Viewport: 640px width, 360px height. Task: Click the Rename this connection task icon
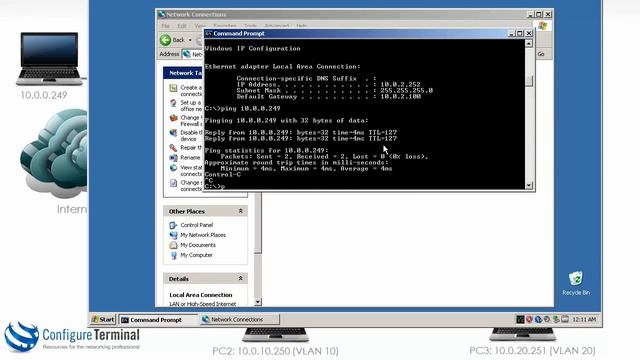(x=173, y=158)
